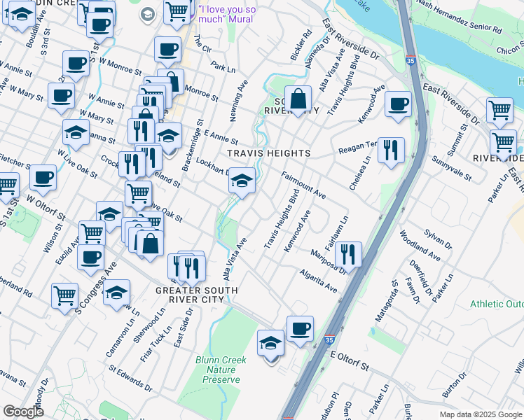Click the shopping cart marker left of Carnarvon Ln

coord(64,295)
